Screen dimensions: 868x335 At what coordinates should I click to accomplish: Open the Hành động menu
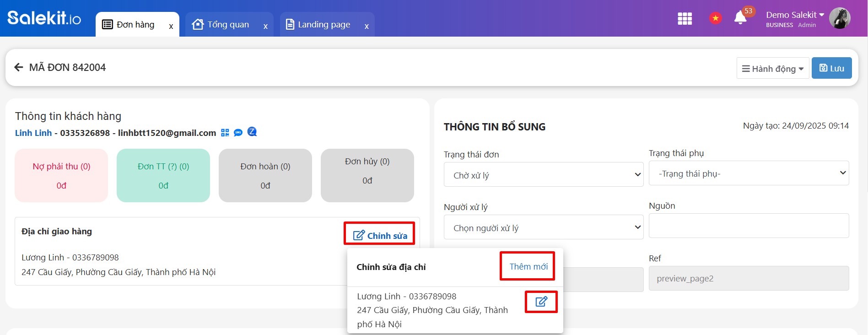pos(772,69)
